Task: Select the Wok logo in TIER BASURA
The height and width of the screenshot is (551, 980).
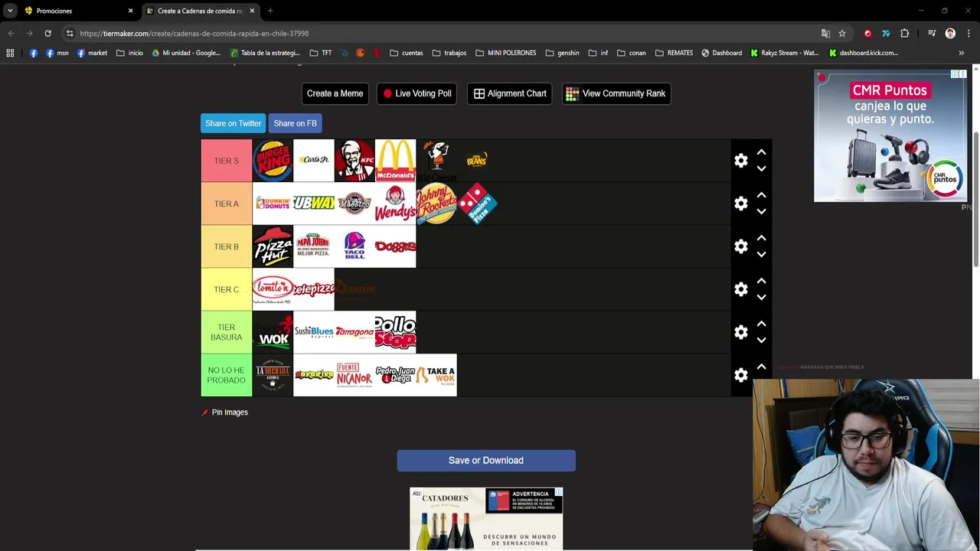Action: point(273,332)
